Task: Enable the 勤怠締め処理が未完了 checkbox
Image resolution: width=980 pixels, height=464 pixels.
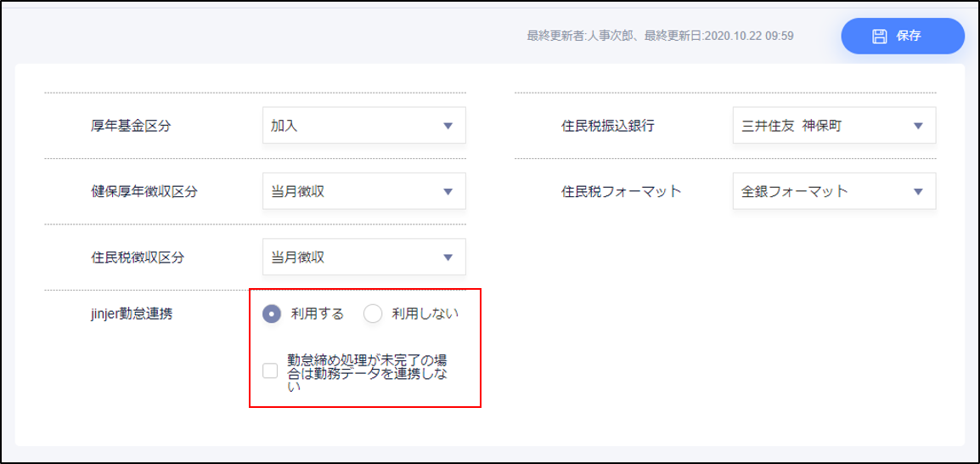Action: coord(270,371)
